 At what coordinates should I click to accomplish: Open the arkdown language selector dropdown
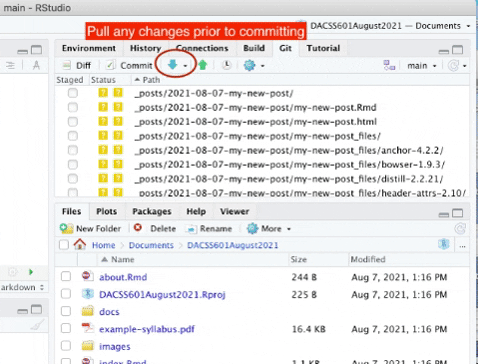click(x=22, y=287)
